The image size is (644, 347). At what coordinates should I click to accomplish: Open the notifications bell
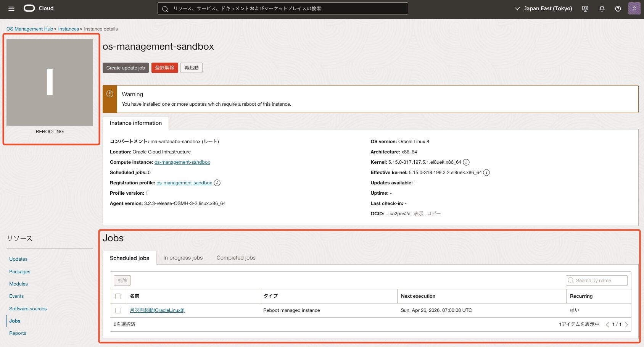pos(602,9)
